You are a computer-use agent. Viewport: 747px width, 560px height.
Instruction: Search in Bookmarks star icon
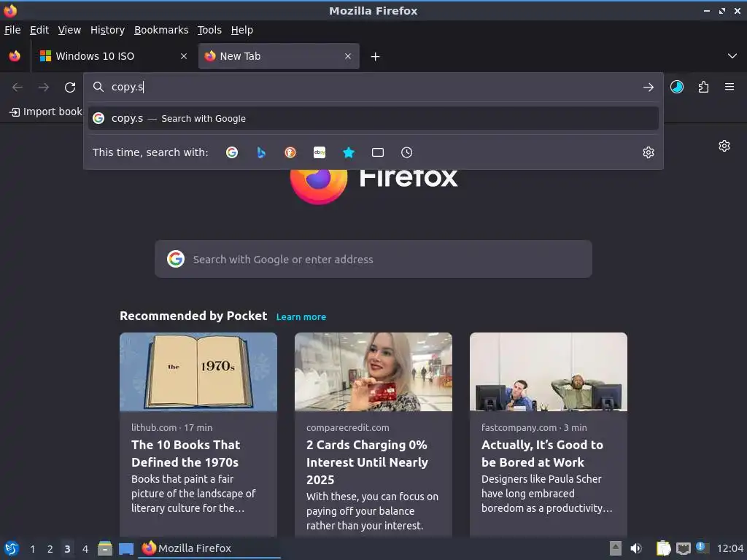pyautogui.click(x=349, y=152)
